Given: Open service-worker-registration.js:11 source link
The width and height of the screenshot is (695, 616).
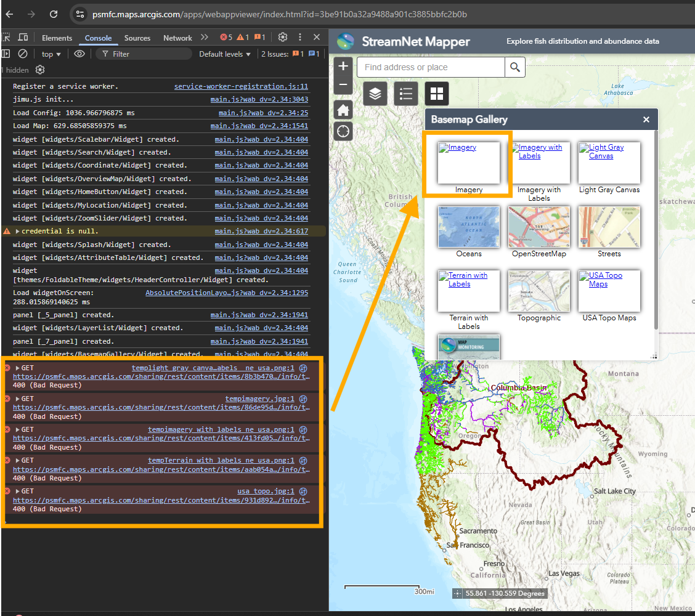Looking at the screenshot, I should pos(241,86).
